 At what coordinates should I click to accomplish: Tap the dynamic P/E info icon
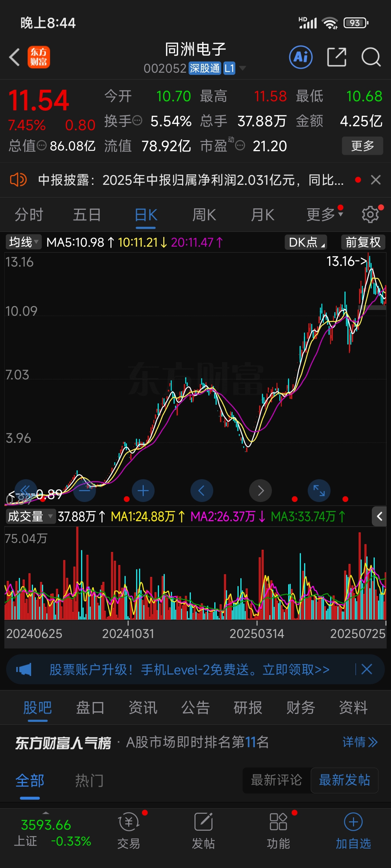point(240,145)
